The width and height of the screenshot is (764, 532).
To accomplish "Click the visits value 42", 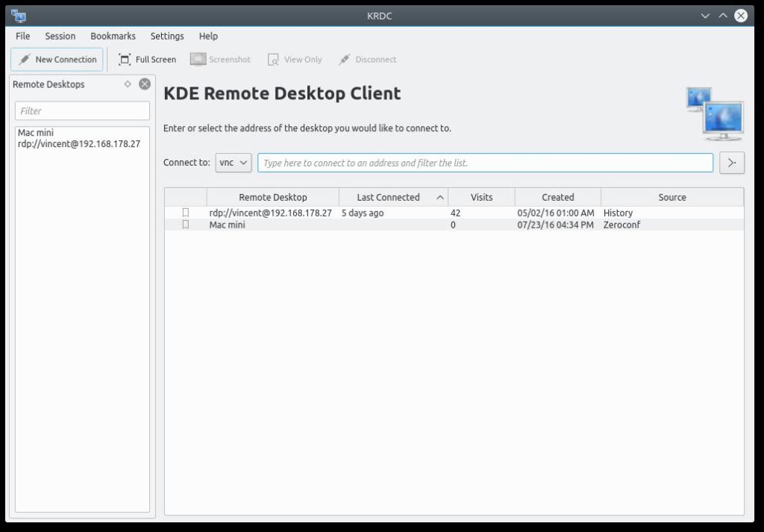I will coord(456,213).
